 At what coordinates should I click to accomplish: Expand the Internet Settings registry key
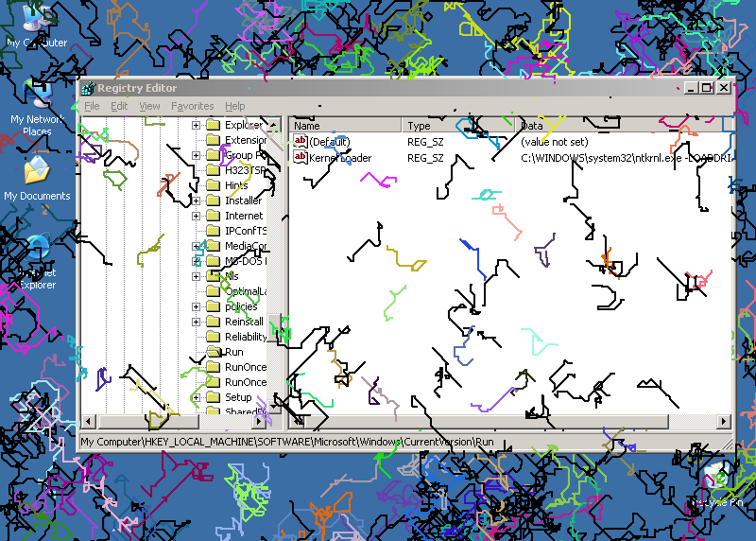196,216
